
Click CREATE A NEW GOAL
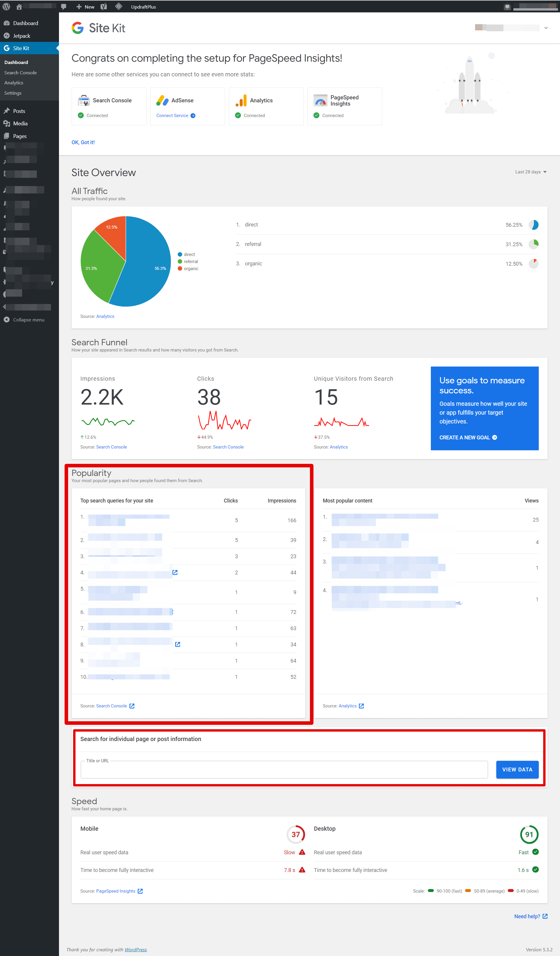point(468,437)
